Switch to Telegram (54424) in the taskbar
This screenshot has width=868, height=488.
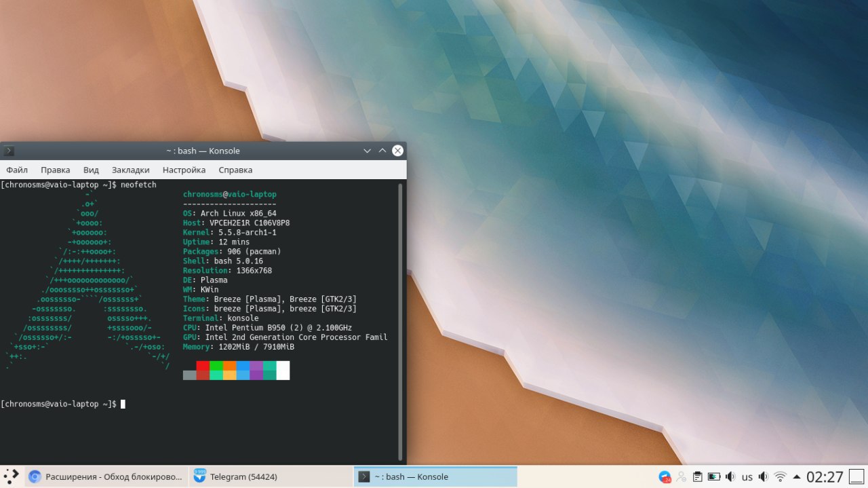click(270, 476)
